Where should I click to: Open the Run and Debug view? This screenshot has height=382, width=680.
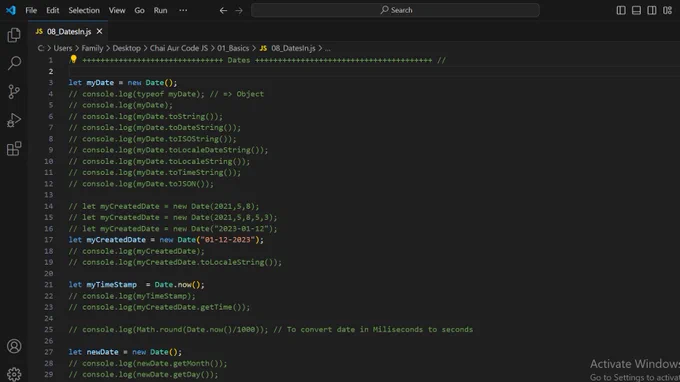pos(14,120)
